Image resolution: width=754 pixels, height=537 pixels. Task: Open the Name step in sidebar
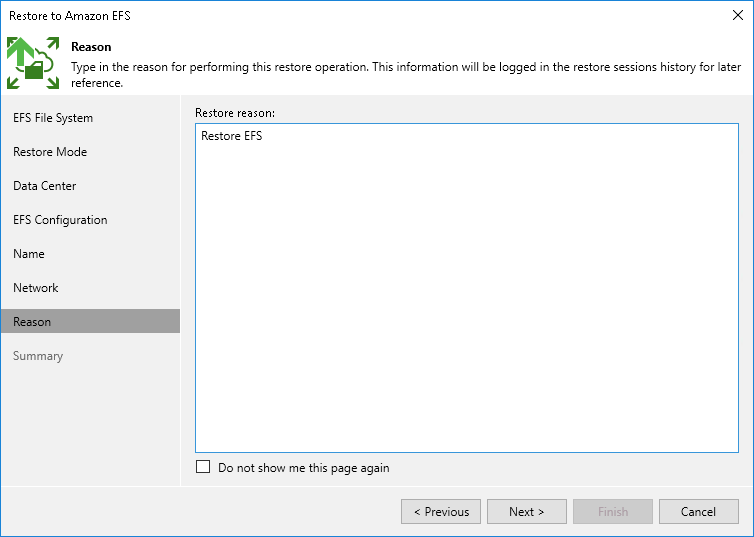(x=29, y=254)
